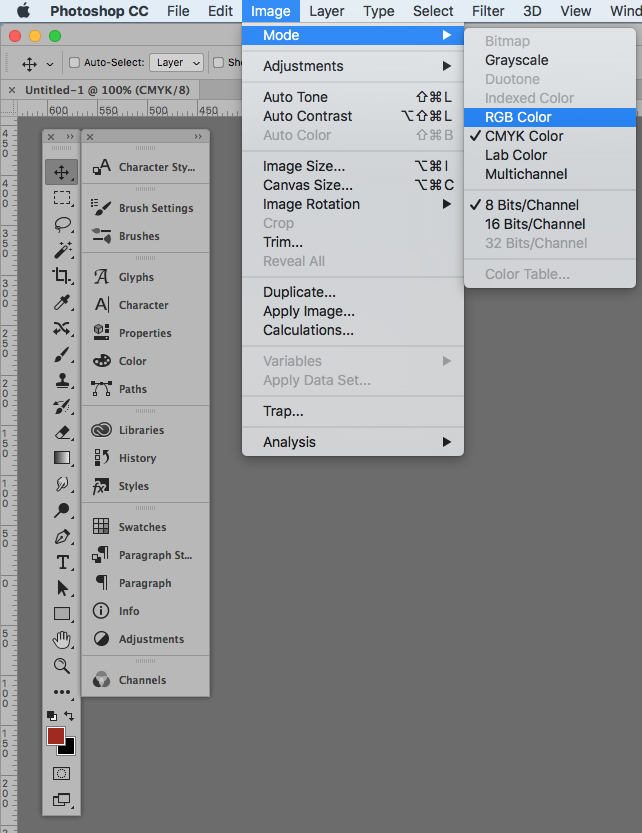642x833 pixels.
Task: Select the Move tool in the toolbar
Action: click(62, 172)
